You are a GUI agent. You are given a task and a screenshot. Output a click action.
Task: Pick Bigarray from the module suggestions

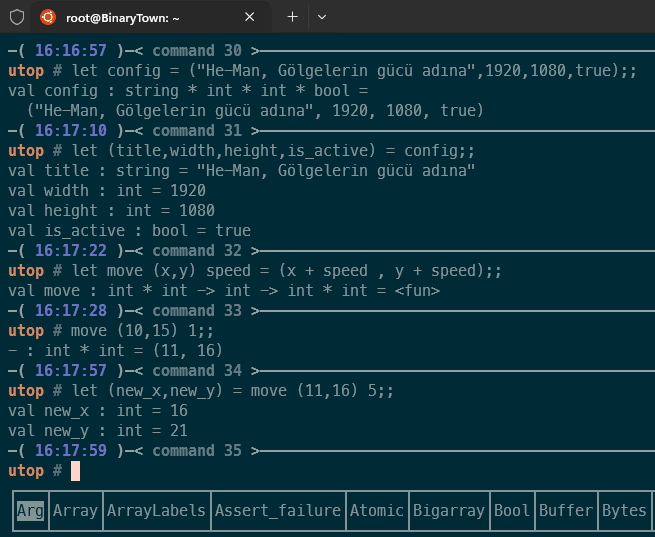(448, 510)
